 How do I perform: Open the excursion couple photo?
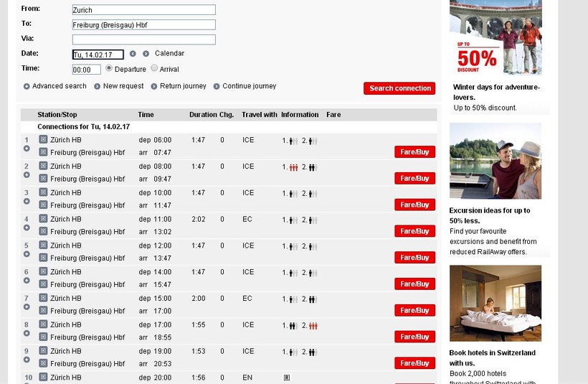coord(495,161)
